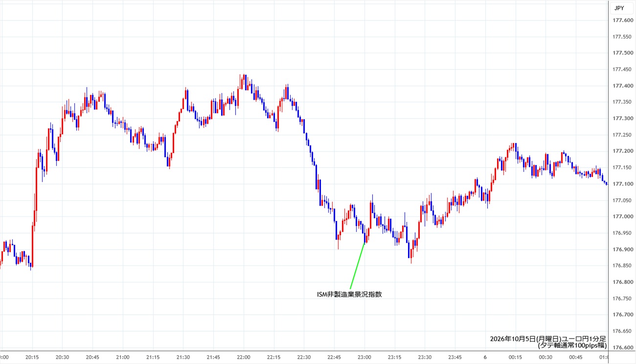Click the 176.700 price axis label
Image resolution: width=636 pixels, height=364 pixels.
(x=623, y=315)
